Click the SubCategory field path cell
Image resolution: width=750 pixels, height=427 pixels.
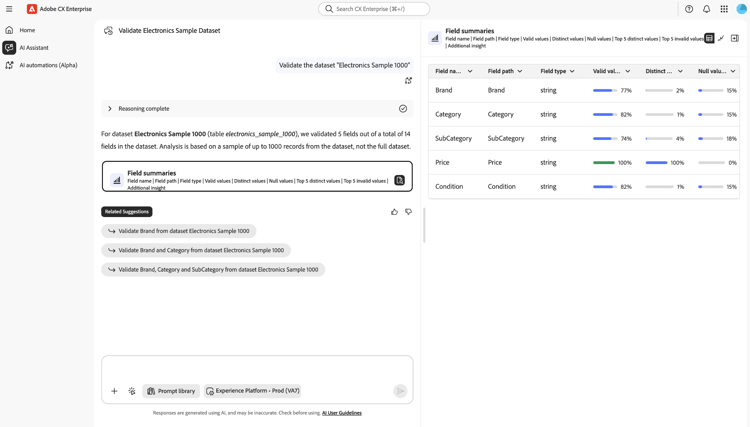(x=506, y=139)
